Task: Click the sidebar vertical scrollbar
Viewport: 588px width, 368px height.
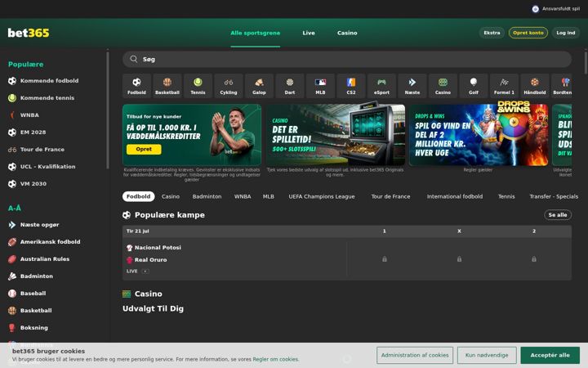Action: pos(108,110)
